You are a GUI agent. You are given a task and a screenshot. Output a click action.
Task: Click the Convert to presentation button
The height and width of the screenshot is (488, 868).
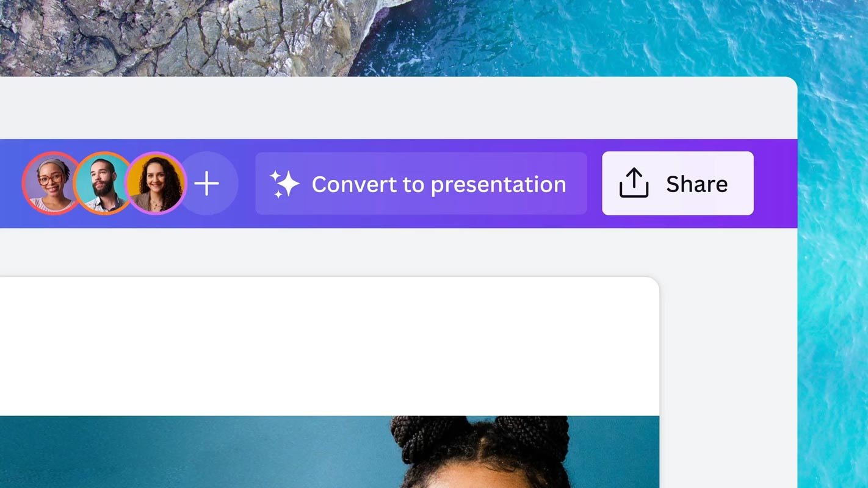pyautogui.click(x=421, y=184)
